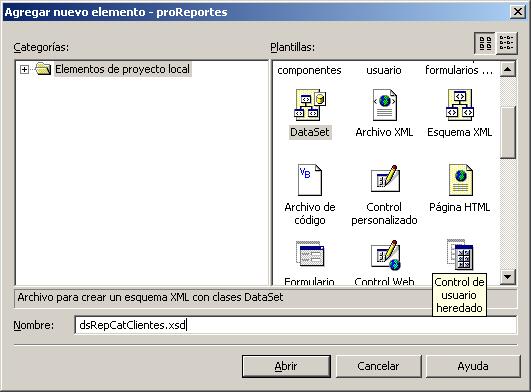This screenshot has height=392, width=531.
Task: Pick the Control Web template icon
Action: [385, 255]
